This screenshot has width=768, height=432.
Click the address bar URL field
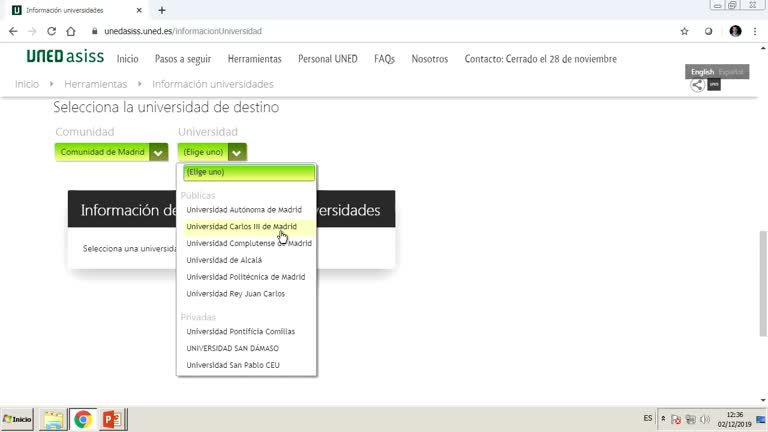click(183, 31)
